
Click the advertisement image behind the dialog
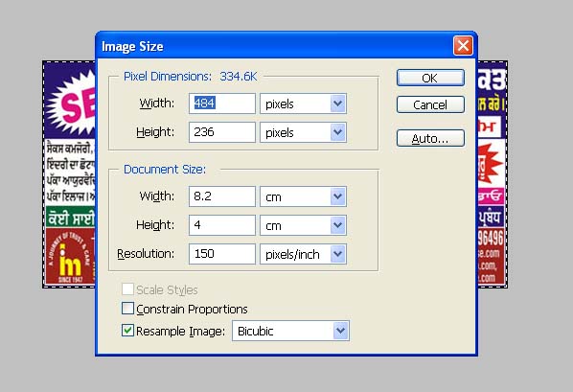tap(69, 174)
